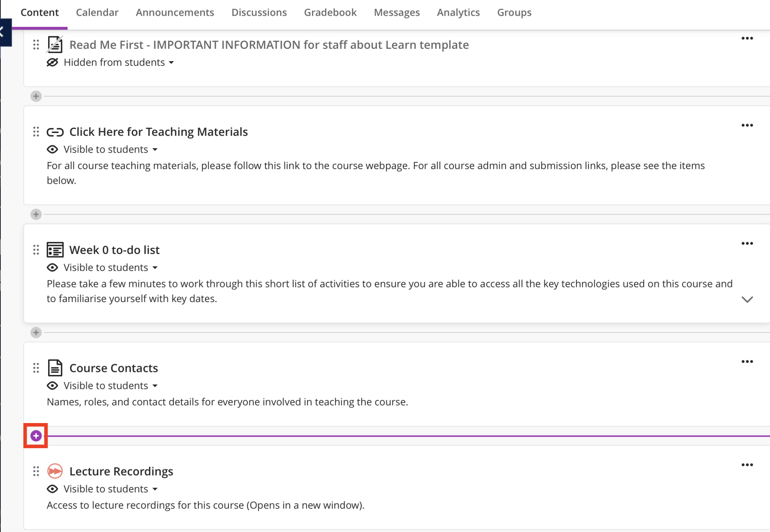Click the drag handle beside Week 0 to-do list
Viewport: 770px width, 532px height.
tap(36, 249)
